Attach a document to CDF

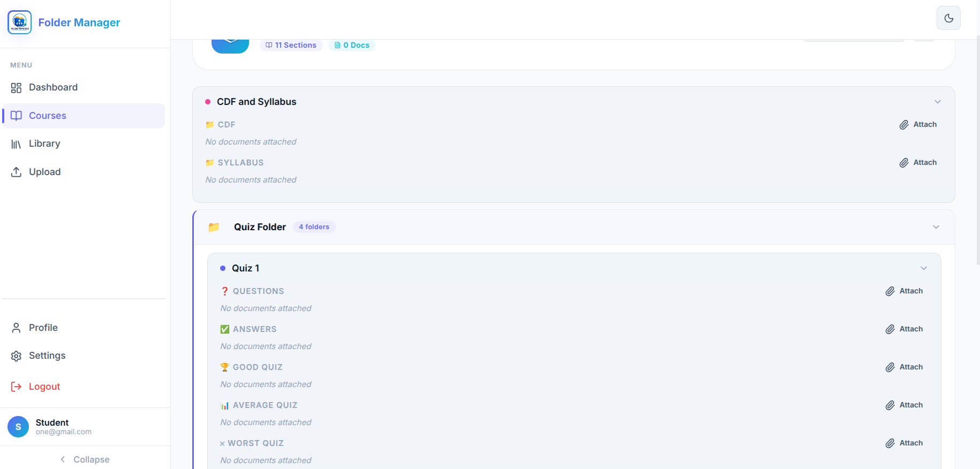click(918, 125)
